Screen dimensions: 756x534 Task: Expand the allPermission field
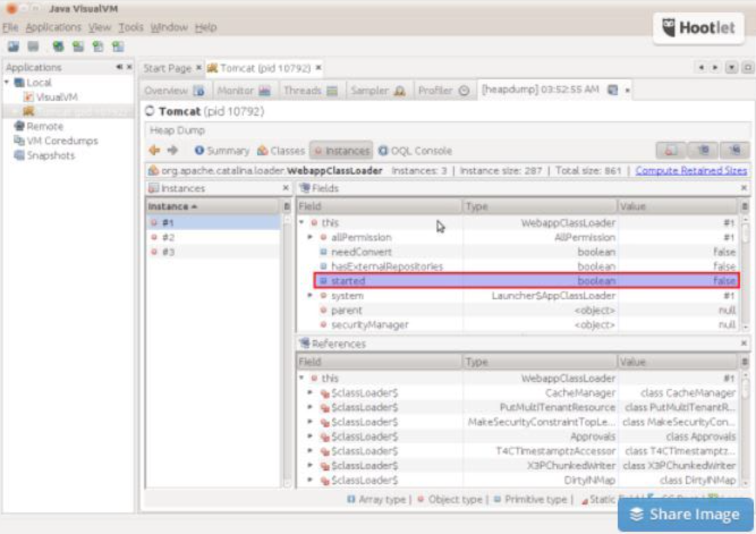[x=310, y=238]
